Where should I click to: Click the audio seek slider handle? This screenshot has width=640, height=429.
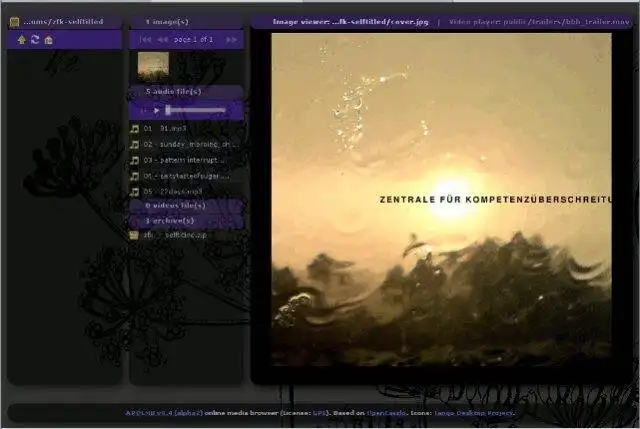168,110
